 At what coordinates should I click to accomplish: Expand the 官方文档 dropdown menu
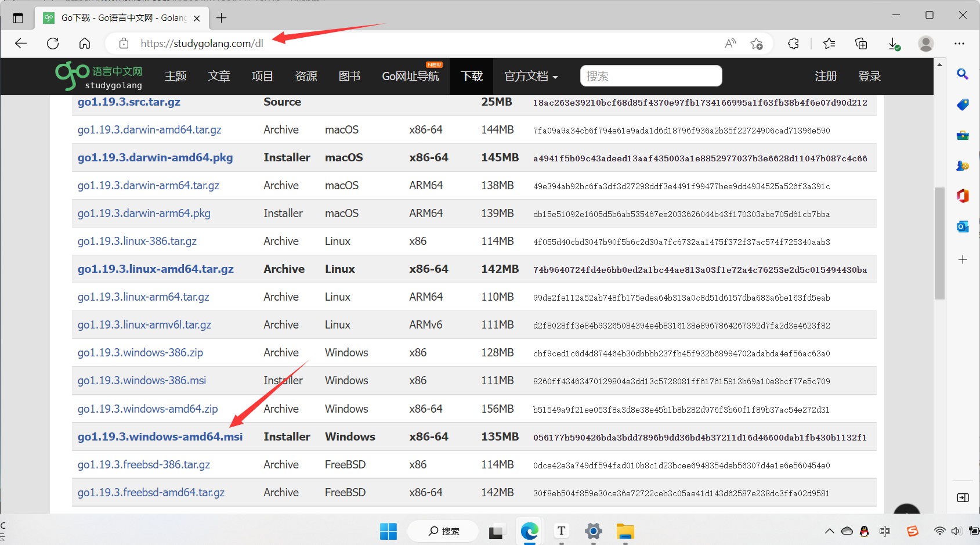coord(531,76)
